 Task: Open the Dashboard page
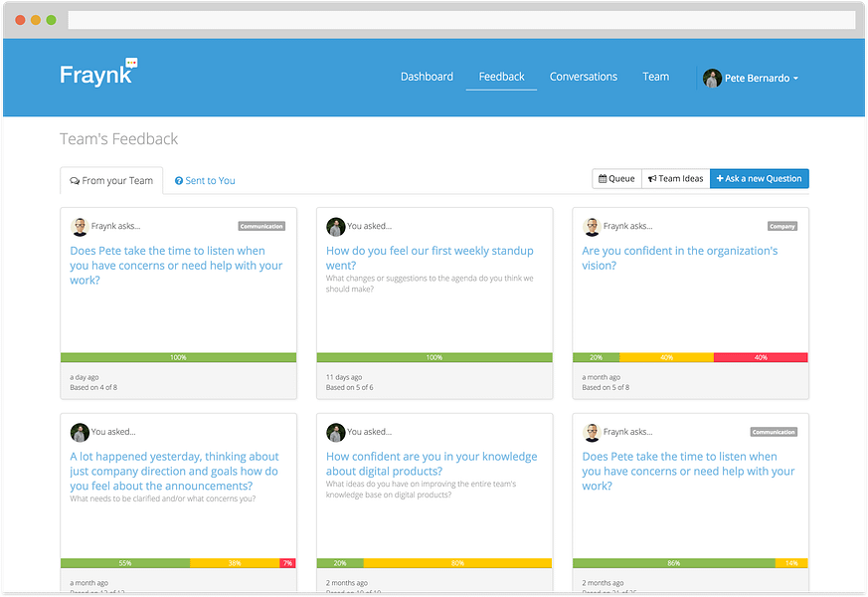coord(427,77)
